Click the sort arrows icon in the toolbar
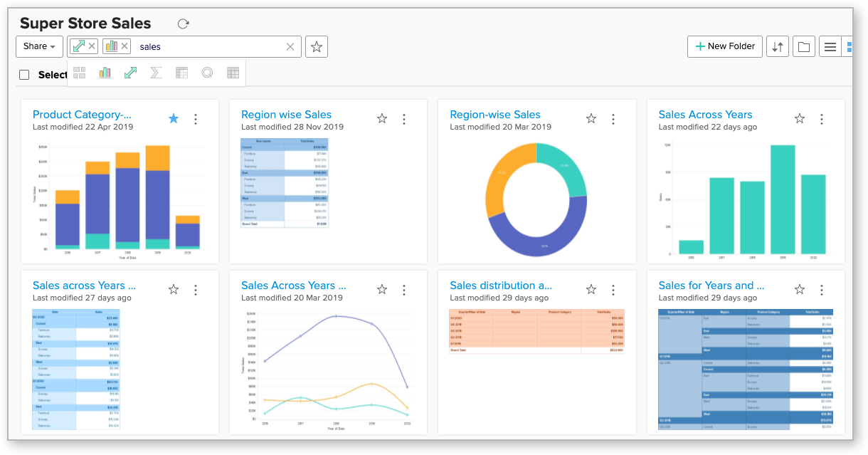Image resolution: width=868 pixels, height=455 pixels. pos(777,46)
